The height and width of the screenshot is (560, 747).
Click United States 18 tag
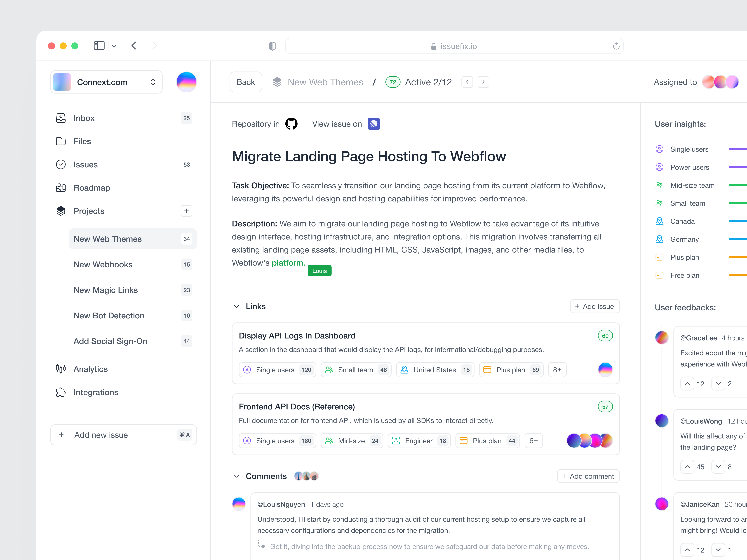(435, 370)
